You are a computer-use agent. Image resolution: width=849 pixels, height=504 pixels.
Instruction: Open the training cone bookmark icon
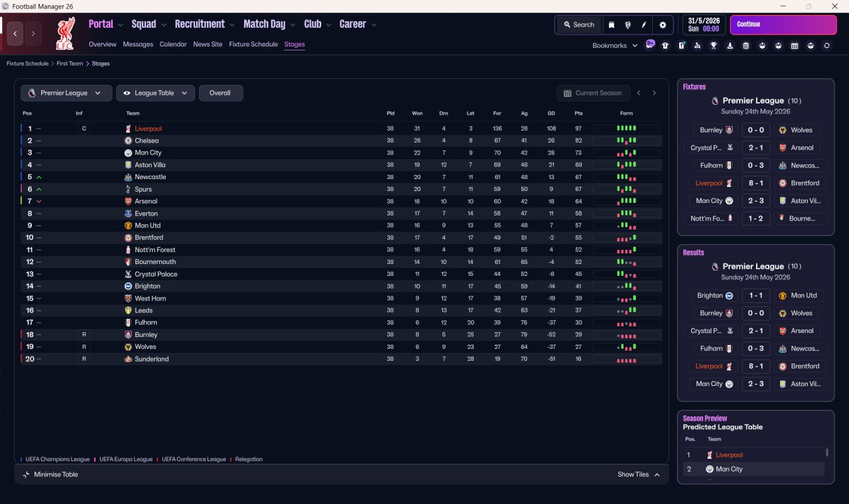pos(730,46)
